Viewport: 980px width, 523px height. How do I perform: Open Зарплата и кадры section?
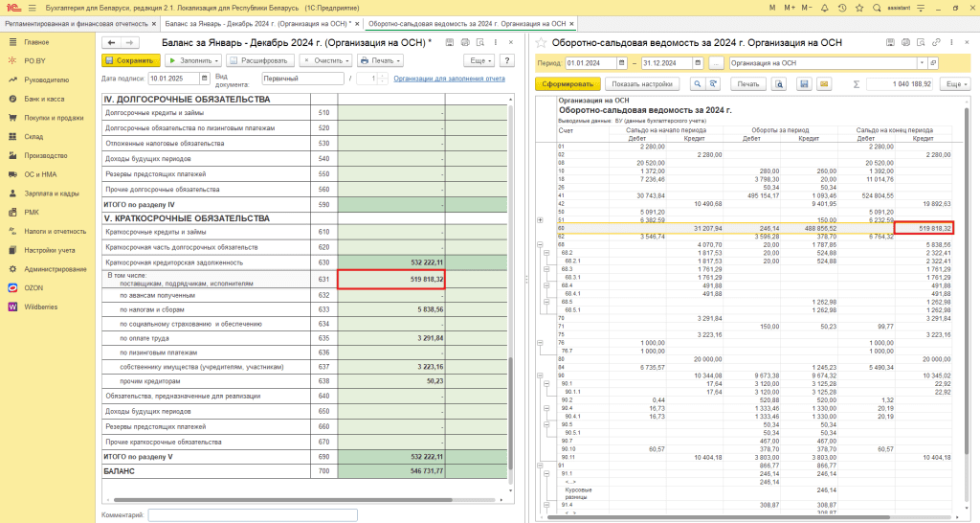(x=52, y=193)
